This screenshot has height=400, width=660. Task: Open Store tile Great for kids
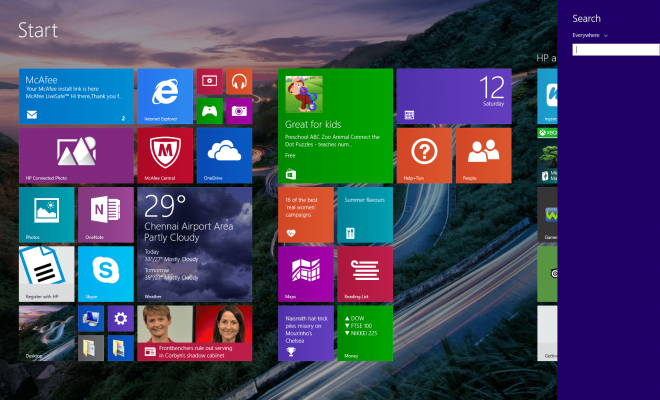(335, 126)
